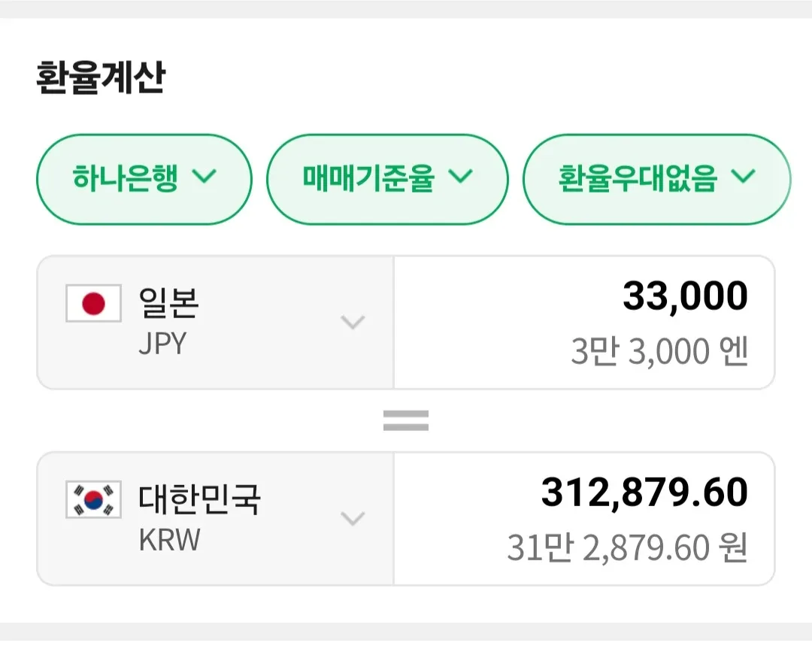The height and width of the screenshot is (658, 812).
Task: Expand the KRW currency selector chevron
Action: tap(353, 519)
